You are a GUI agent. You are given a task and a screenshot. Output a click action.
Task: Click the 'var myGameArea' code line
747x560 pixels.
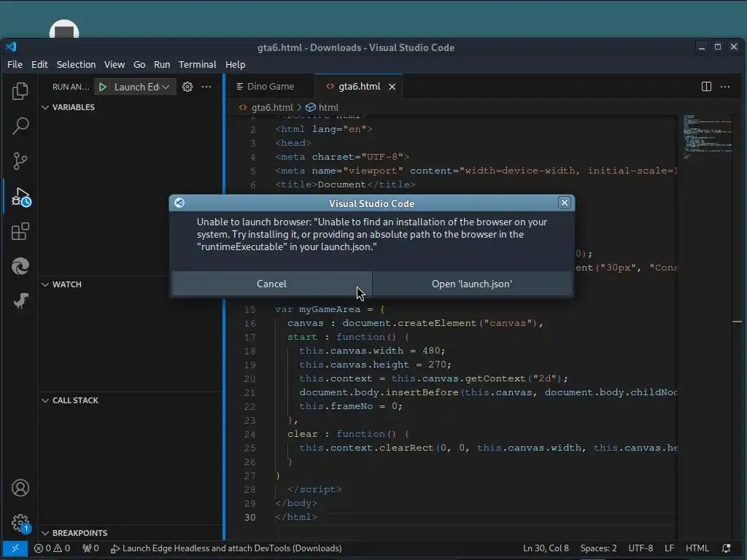(x=330, y=309)
